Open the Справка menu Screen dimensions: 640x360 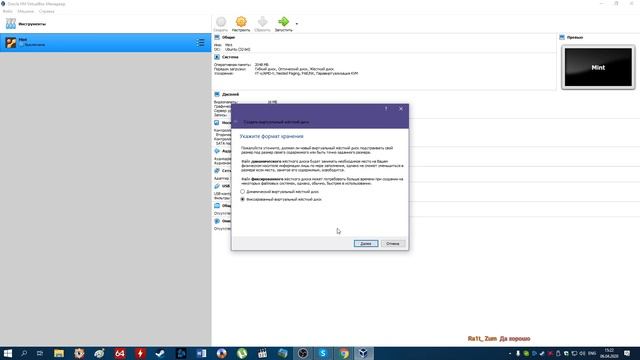(x=47, y=11)
